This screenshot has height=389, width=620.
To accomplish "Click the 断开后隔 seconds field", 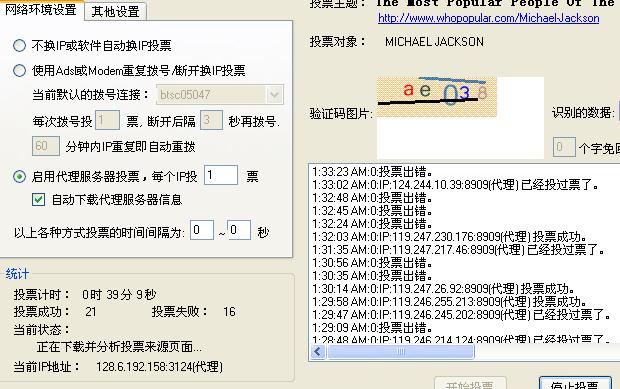I will pos(211,120).
